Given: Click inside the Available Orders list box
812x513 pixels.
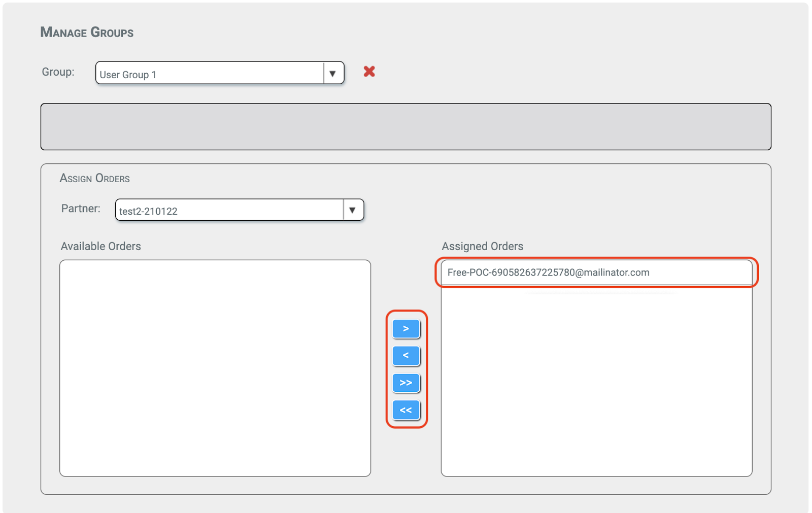Looking at the screenshot, I should (x=215, y=368).
